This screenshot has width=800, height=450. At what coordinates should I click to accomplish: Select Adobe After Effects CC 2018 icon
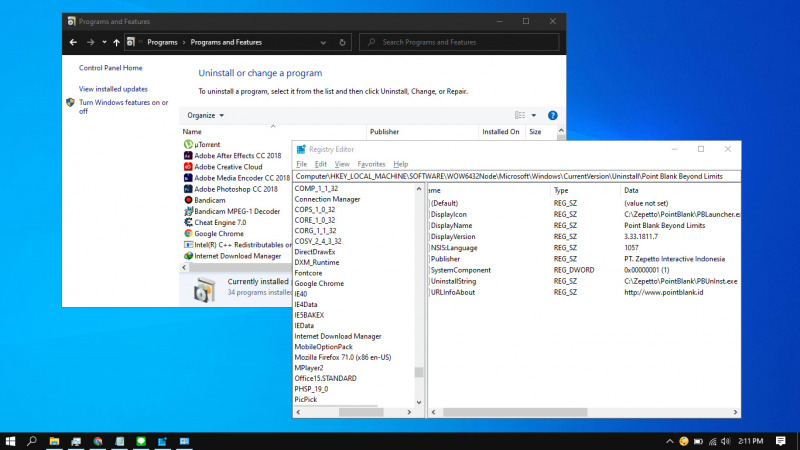coord(188,156)
